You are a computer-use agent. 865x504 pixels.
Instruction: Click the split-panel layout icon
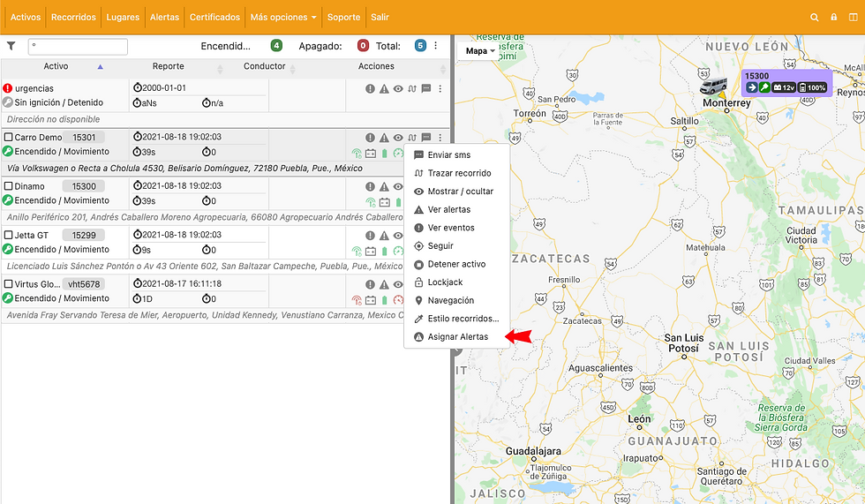tap(853, 17)
